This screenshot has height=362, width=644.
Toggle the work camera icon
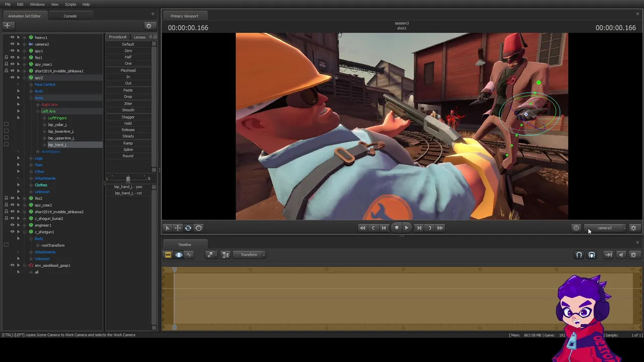(576, 228)
